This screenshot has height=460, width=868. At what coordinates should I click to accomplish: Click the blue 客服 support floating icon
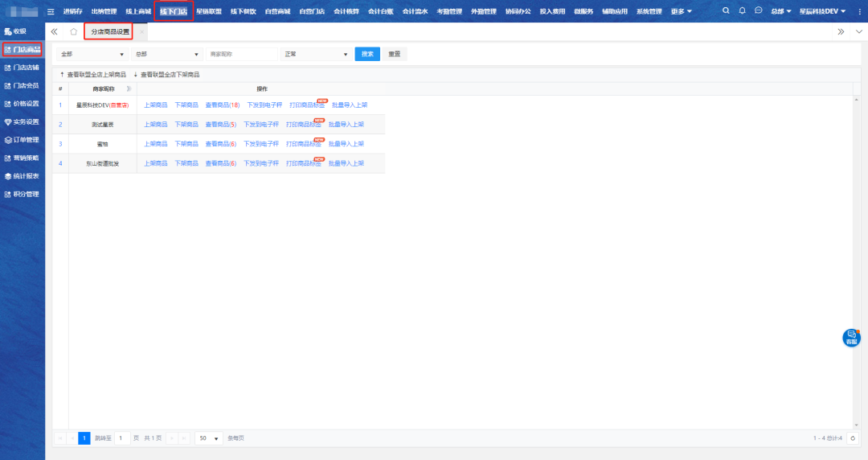(x=851, y=338)
